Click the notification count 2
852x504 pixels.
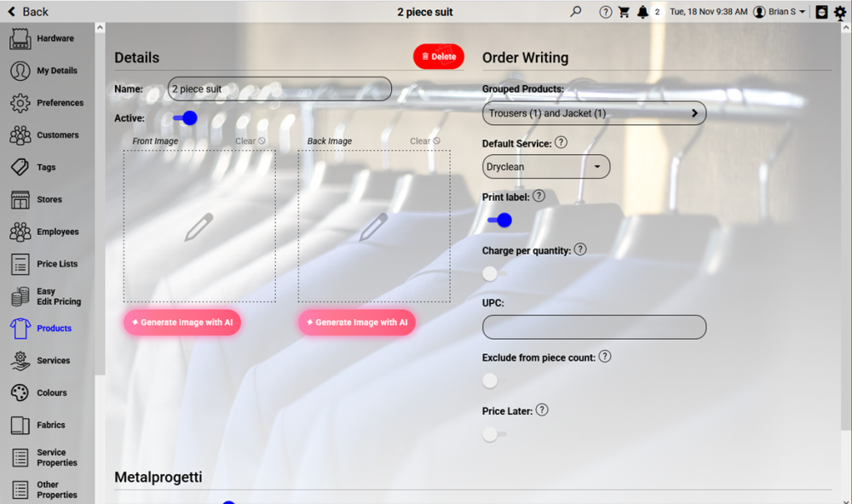tap(657, 12)
